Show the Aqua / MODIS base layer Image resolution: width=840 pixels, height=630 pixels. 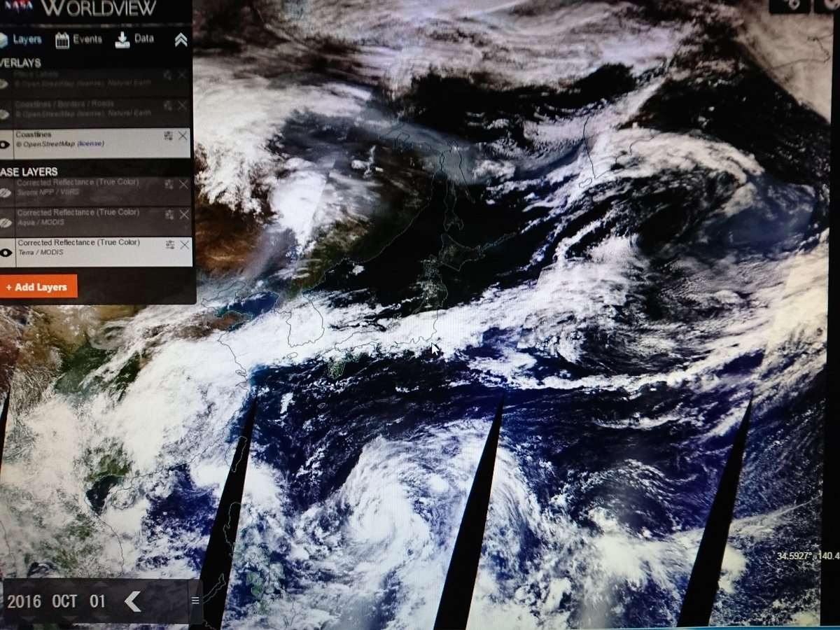(x=5, y=223)
